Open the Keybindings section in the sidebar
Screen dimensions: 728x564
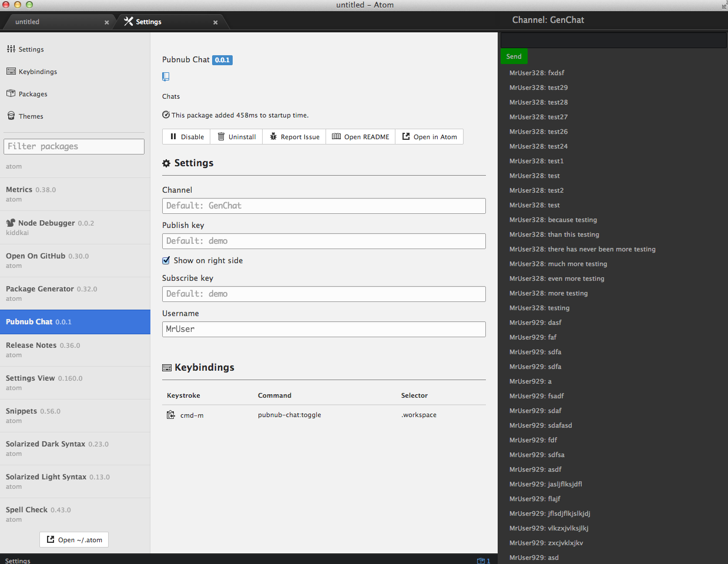(38, 72)
